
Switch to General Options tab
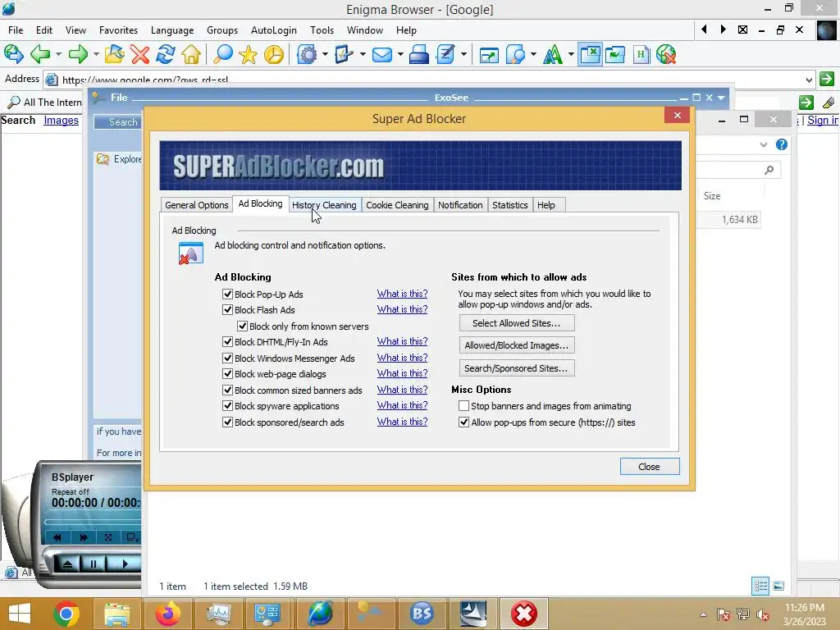click(197, 204)
